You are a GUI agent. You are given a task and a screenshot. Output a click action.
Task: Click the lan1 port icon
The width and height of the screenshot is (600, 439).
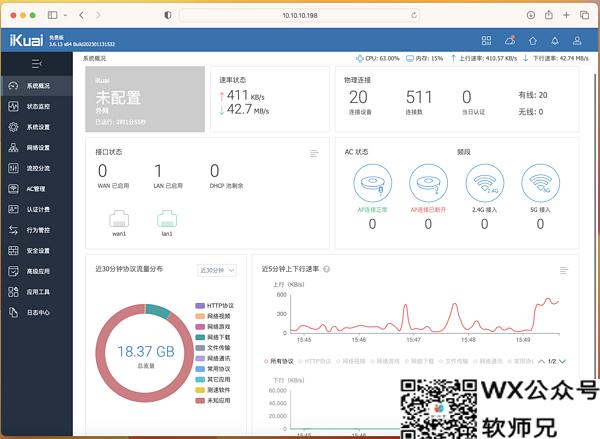pyautogui.click(x=166, y=219)
